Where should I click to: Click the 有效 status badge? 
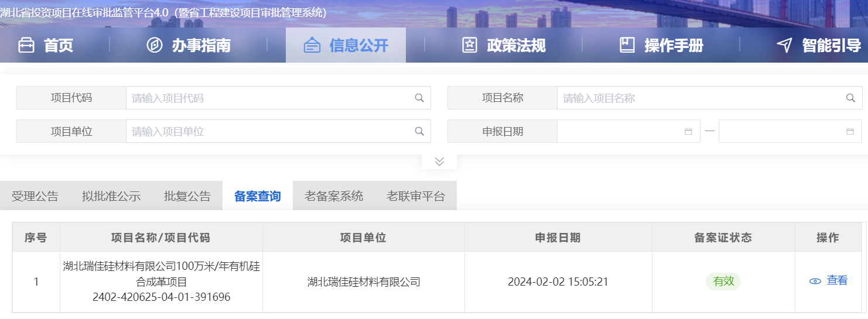click(x=723, y=282)
